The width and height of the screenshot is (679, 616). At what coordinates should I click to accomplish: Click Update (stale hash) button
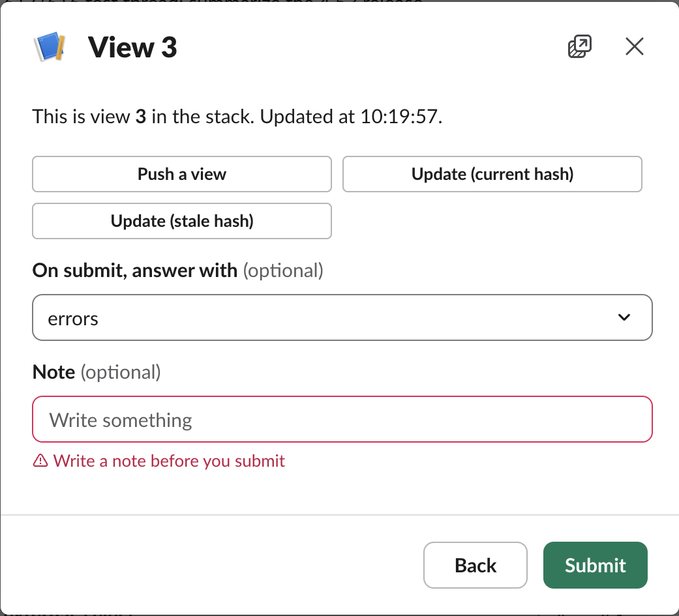(x=182, y=221)
